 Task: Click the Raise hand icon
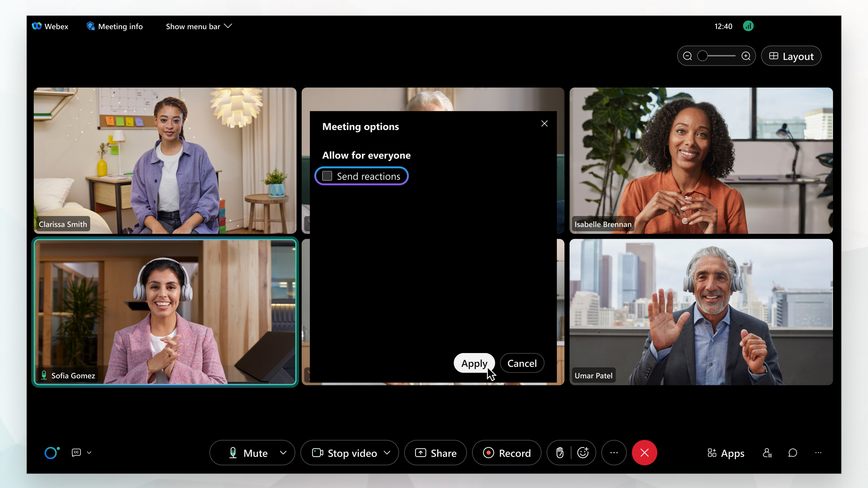coord(559,453)
